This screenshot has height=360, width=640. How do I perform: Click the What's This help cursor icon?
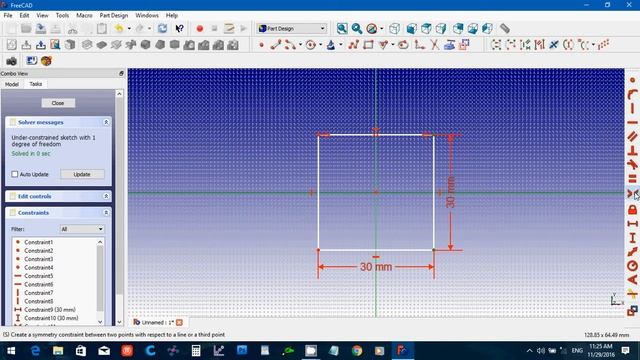[179, 29]
